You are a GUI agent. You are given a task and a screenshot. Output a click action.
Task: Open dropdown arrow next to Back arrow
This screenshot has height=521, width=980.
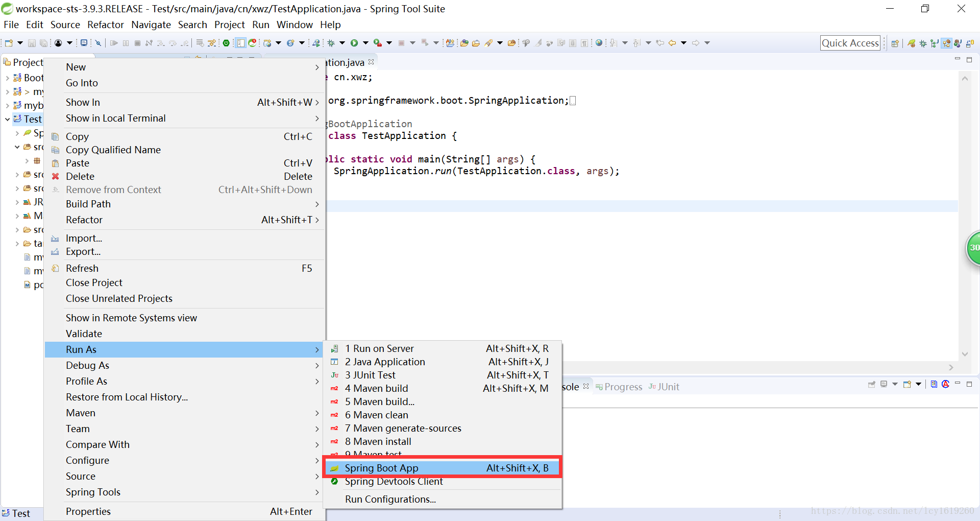coord(683,43)
